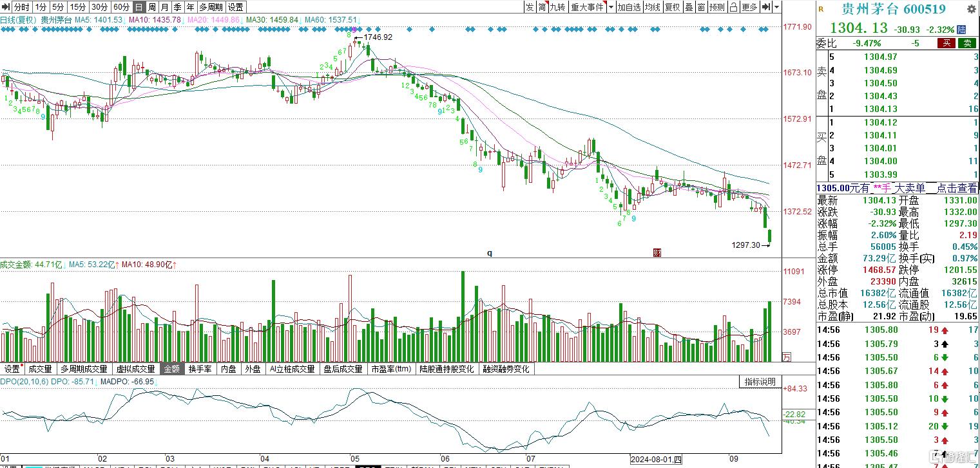The height and width of the screenshot is (468, 980).
Task: Click the 窗 window button
Action: pyautogui.click(x=701, y=7)
